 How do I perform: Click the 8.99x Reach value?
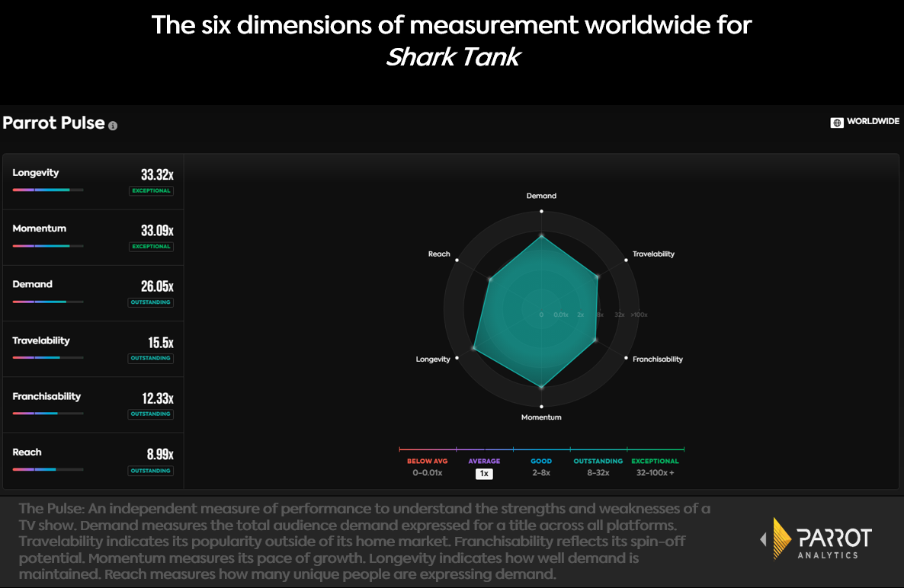point(160,455)
